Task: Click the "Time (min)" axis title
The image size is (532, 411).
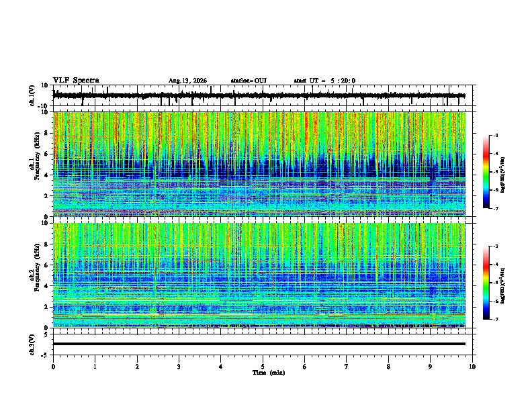Action: (269, 373)
